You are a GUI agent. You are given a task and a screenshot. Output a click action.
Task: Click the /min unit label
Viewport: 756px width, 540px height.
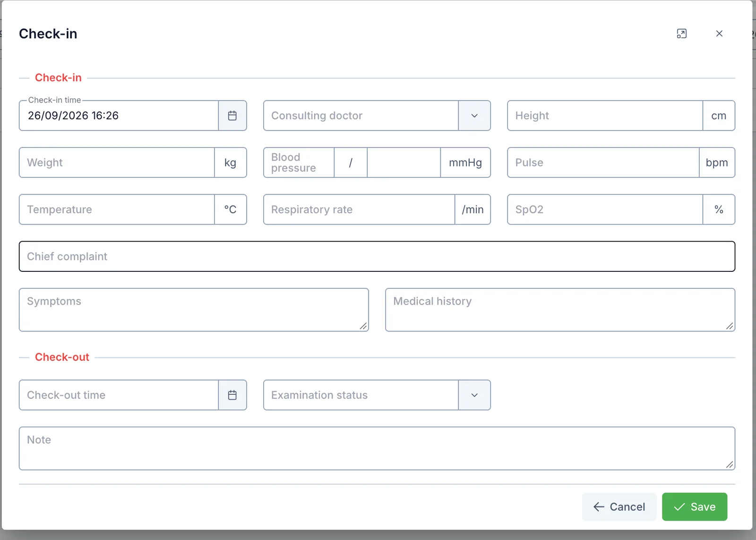[x=472, y=209]
